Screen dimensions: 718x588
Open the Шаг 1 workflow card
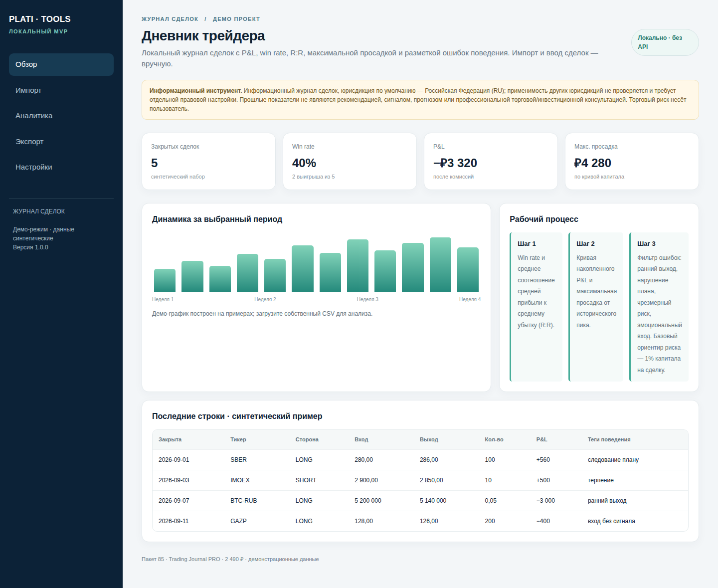pos(536,307)
